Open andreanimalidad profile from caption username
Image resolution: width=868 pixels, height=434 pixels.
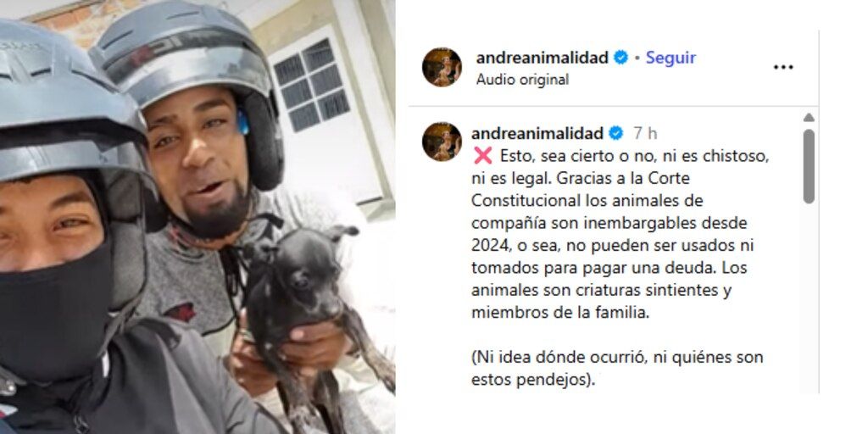point(537,133)
